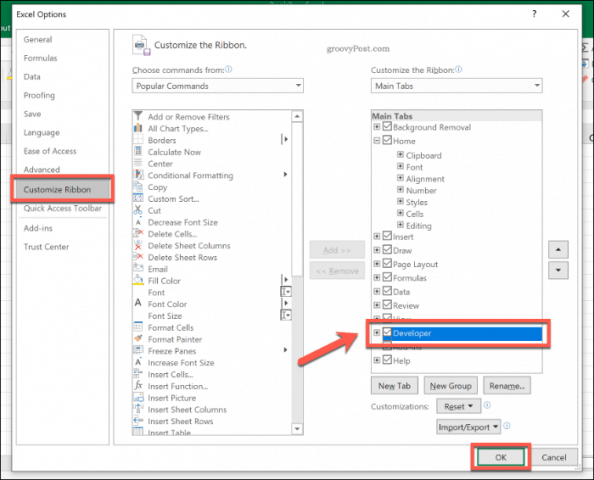Click the Fill Color bucket icon
This screenshot has width=594, height=480.
138,280
